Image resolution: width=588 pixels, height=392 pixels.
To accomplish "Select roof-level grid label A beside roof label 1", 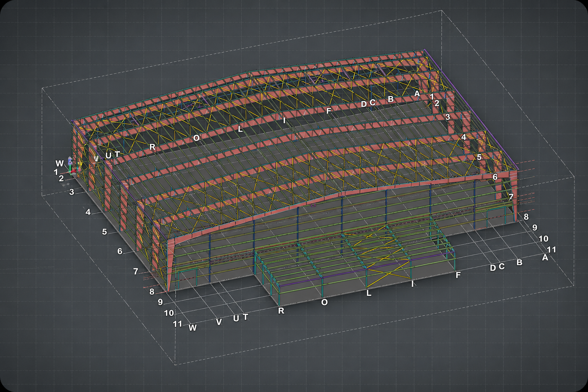I will tap(417, 93).
